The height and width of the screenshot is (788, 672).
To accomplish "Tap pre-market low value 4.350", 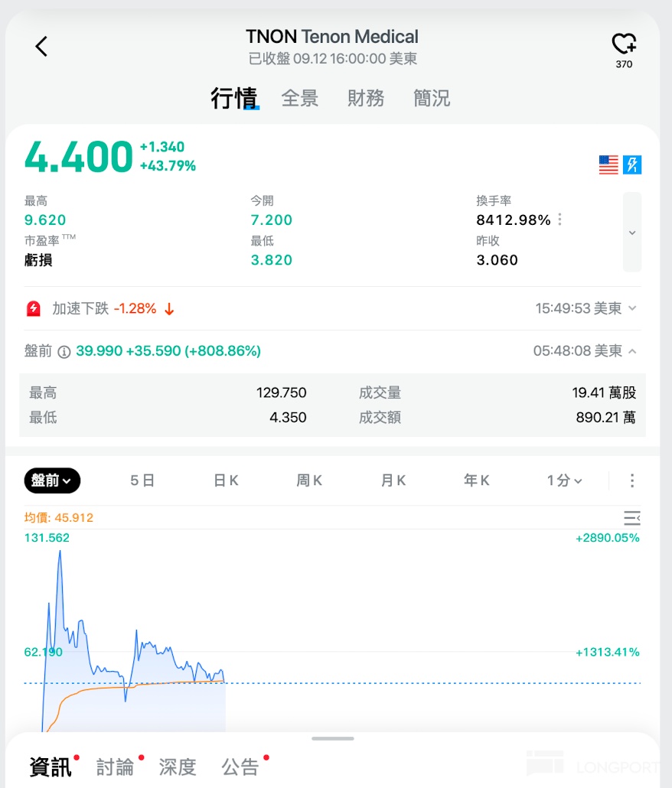I will pos(288,417).
